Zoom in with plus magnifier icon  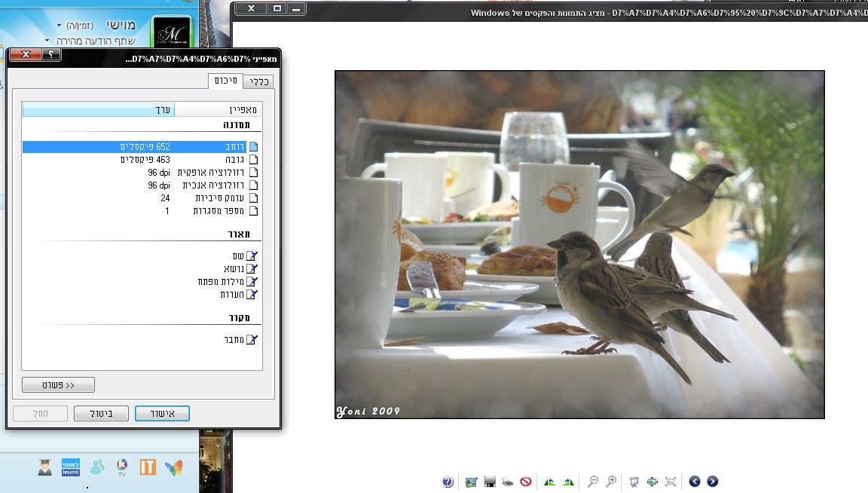[x=611, y=482]
